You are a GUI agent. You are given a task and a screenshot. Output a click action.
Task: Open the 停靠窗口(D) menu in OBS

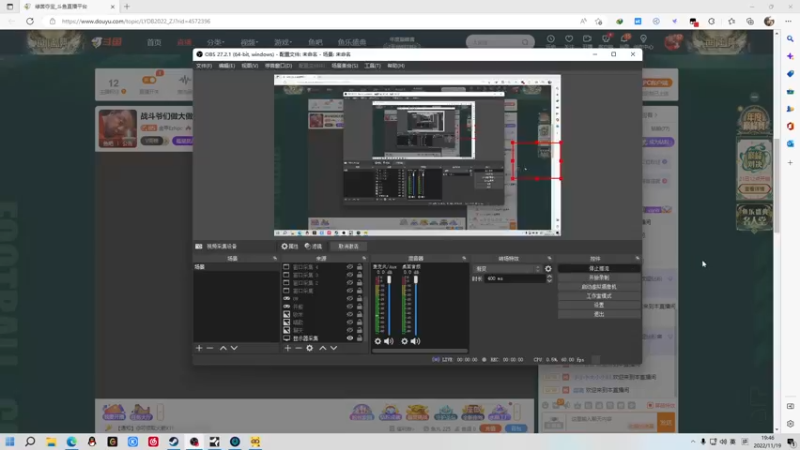(278, 66)
